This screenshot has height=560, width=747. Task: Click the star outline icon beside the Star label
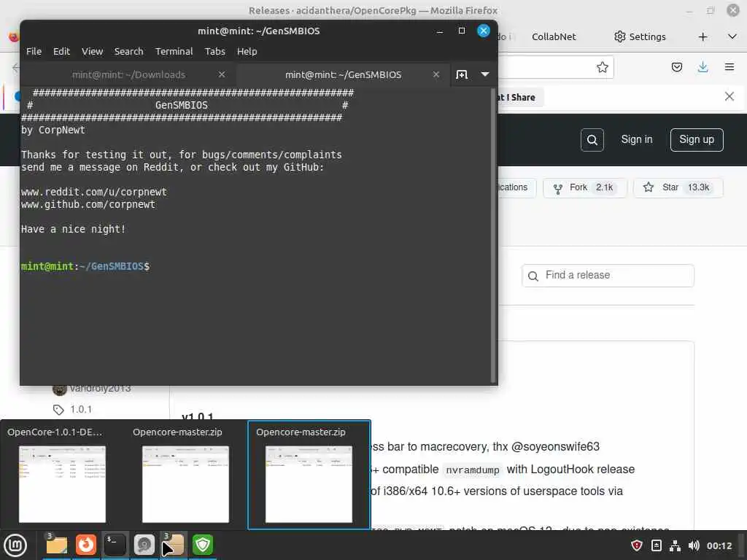(649, 187)
